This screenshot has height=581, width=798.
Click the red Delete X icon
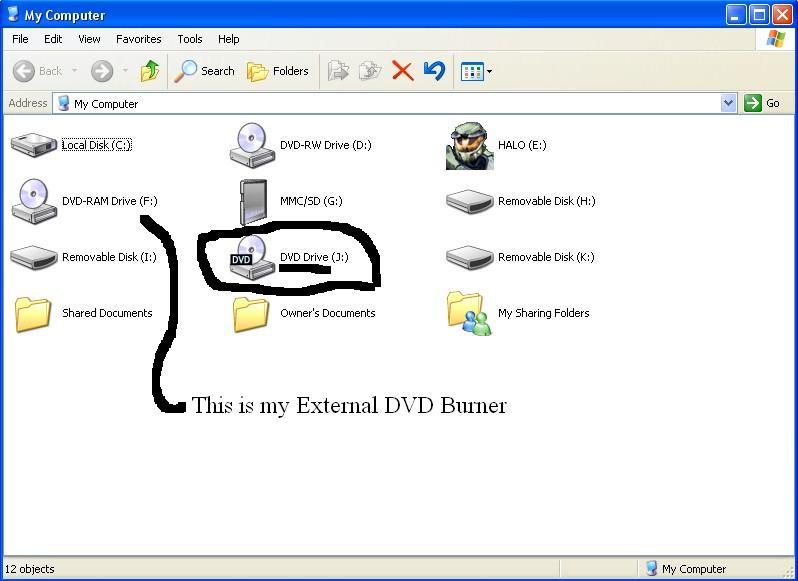click(x=403, y=71)
